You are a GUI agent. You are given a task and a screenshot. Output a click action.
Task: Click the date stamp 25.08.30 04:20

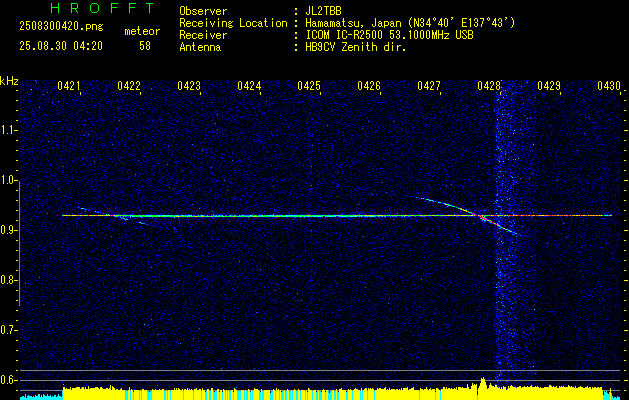coord(61,46)
